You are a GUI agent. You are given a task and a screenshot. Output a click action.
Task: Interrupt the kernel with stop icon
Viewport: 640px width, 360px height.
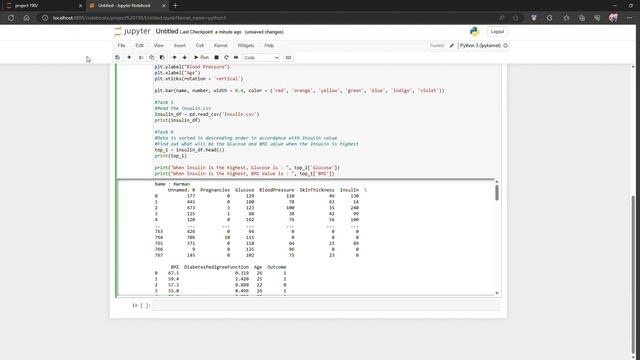(x=216, y=58)
